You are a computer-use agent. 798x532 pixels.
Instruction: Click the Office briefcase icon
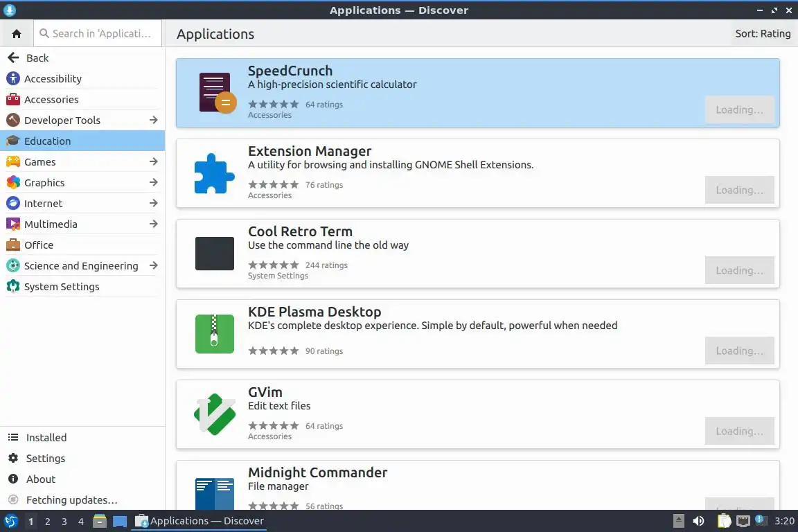coord(12,245)
